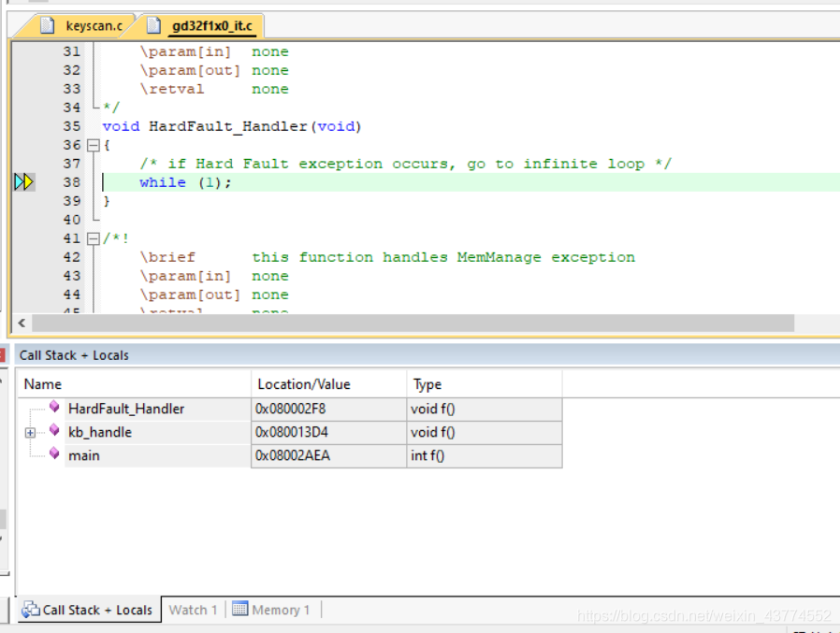Toggle a breakpoint beside the while (1) statement
The image size is (840, 633).
[x=23, y=181]
